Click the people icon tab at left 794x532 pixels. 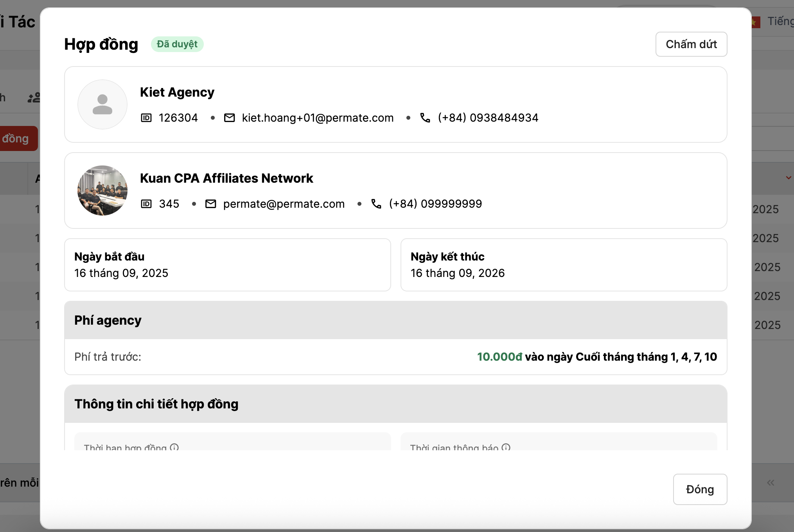point(34,97)
